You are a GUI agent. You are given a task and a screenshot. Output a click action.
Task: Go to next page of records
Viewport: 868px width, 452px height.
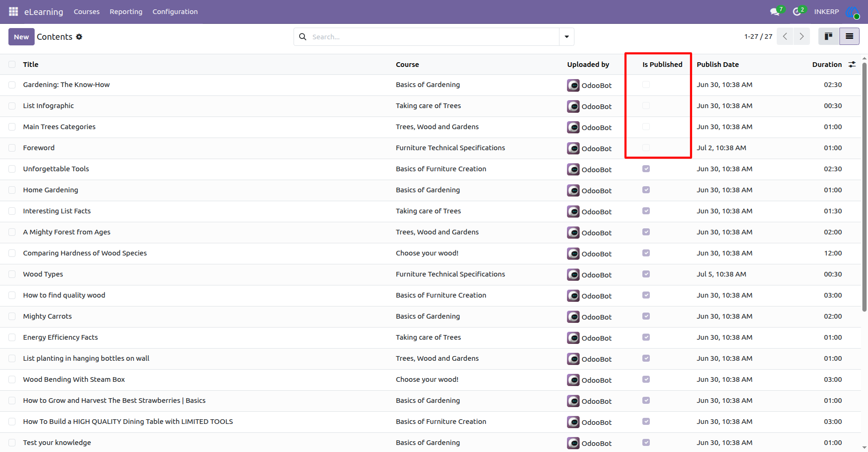pyautogui.click(x=802, y=36)
